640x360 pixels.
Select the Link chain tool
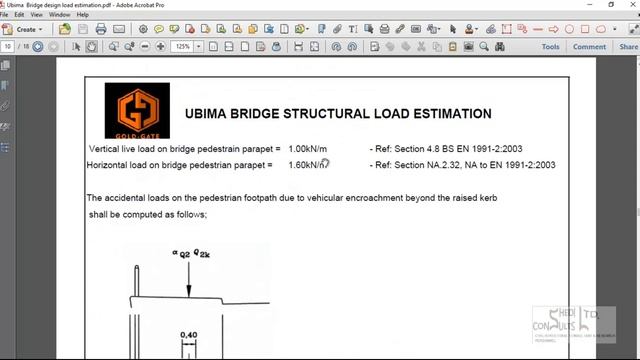click(400, 29)
